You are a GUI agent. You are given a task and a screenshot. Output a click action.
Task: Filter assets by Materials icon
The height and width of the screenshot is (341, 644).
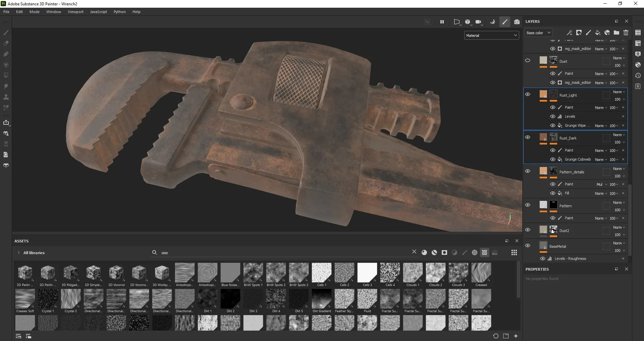[424, 252]
